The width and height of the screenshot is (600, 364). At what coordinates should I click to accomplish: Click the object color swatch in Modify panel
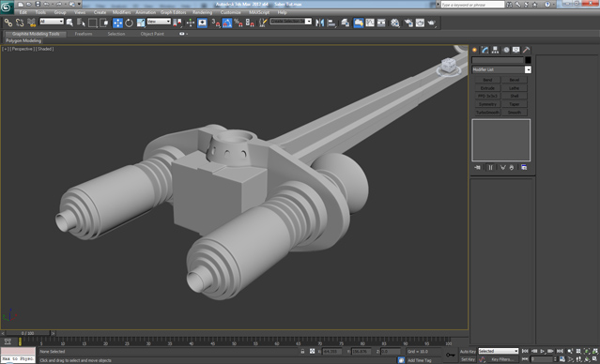[x=528, y=60]
